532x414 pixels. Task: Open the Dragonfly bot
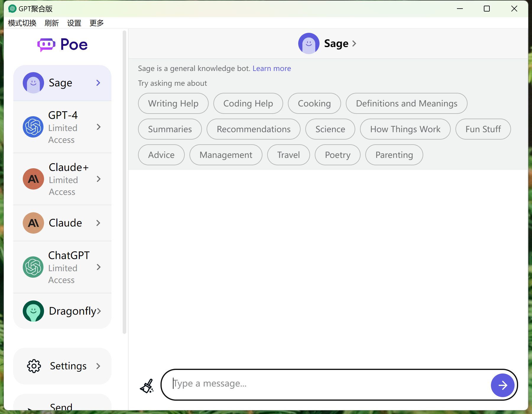point(62,311)
